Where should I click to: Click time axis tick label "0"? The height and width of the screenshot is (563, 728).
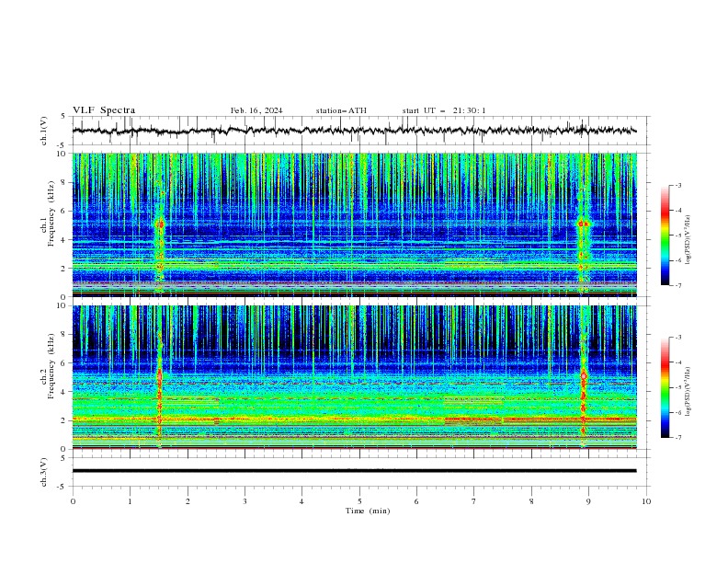73,501
